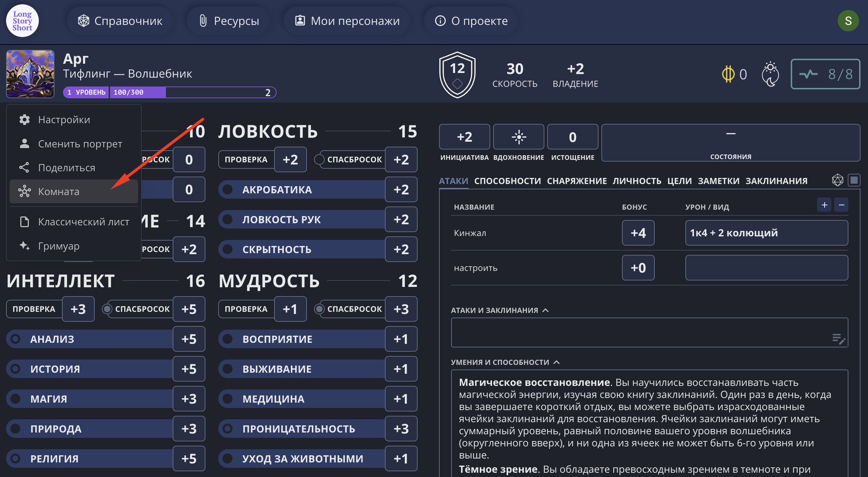The image size is (868, 477).
Task: Click the edit icon in the attacks text field
Action: [838, 339]
